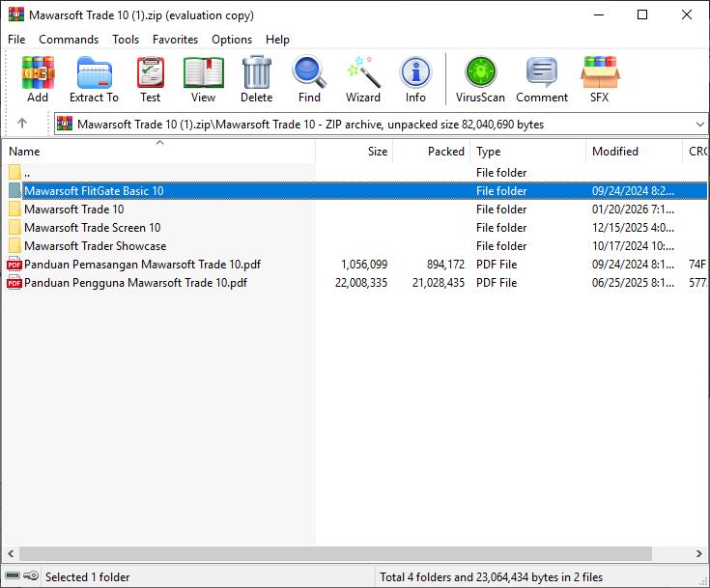Click the horizontal scrollbar right arrow
The height and width of the screenshot is (588, 710).
[x=700, y=554]
